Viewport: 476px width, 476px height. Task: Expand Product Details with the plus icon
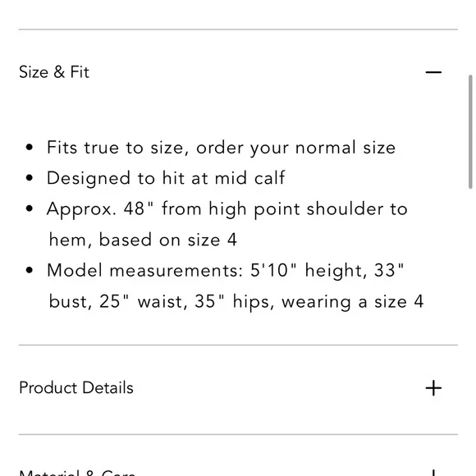433,388
